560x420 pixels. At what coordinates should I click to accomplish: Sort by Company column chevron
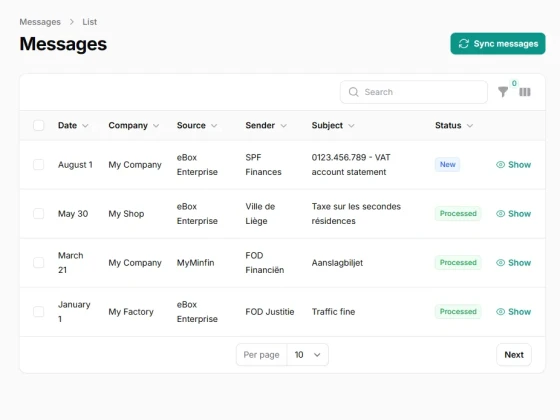click(156, 126)
